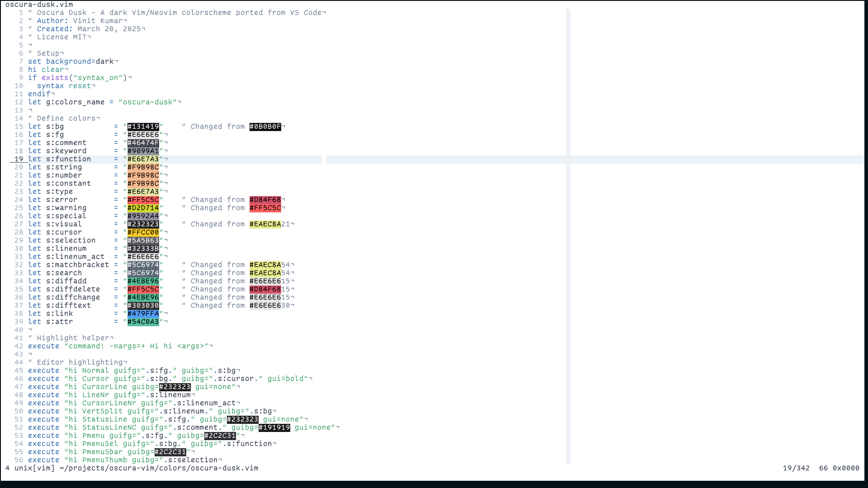This screenshot has width=868, height=488.
Task: Click the #4EBE96 swatch on the s:diffadd line
Action: point(143,281)
